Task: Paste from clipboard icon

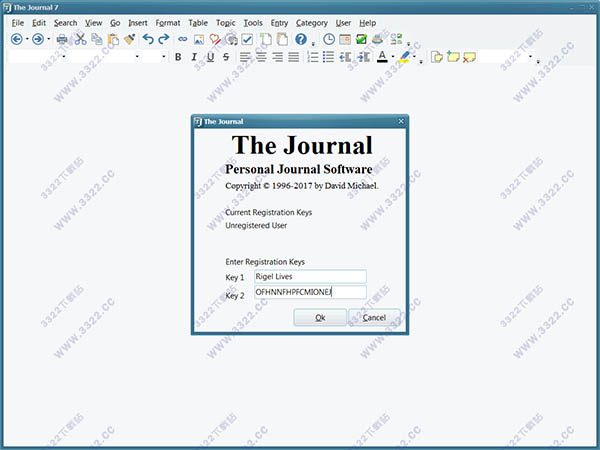Action: (113, 39)
